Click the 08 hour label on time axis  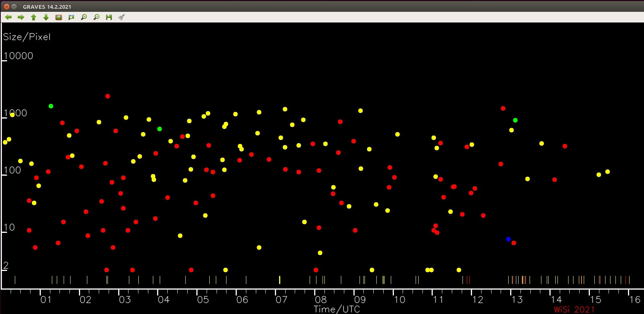[321, 300]
